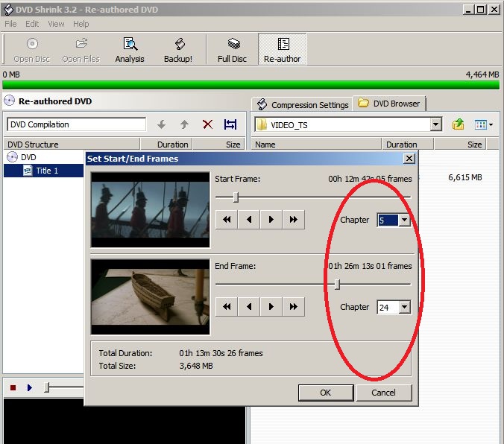The height and width of the screenshot is (444, 504).
Task: Click Name column header in the browser
Action: pos(316,145)
